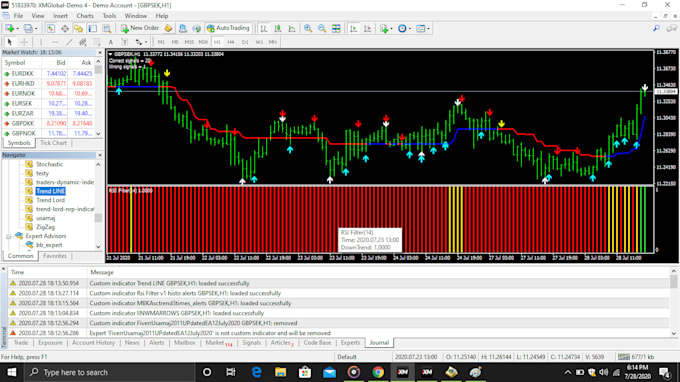Select the text label 'T' tool
Image resolution: width=680 pixels, height=382 pixels.
click(x=124, y=42)
